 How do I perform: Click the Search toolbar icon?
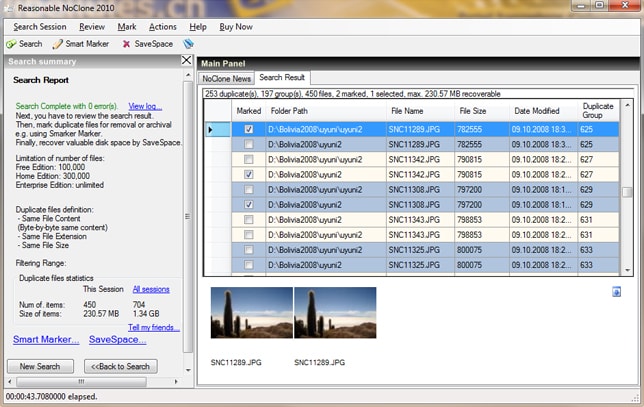coord(12,44)
